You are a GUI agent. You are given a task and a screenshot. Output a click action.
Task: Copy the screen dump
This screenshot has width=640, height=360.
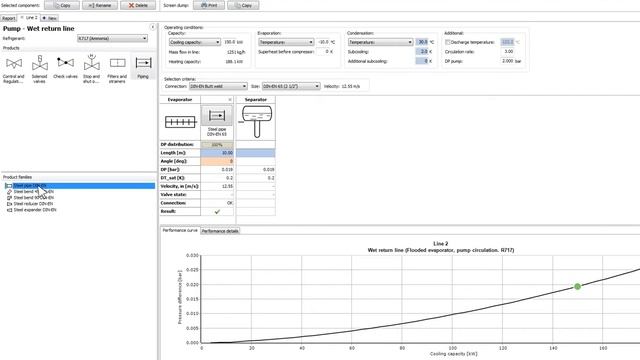click(x=243, y=5)
